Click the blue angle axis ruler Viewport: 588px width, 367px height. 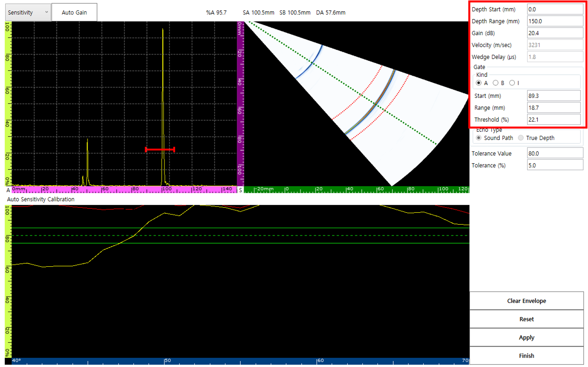[240, 361]
